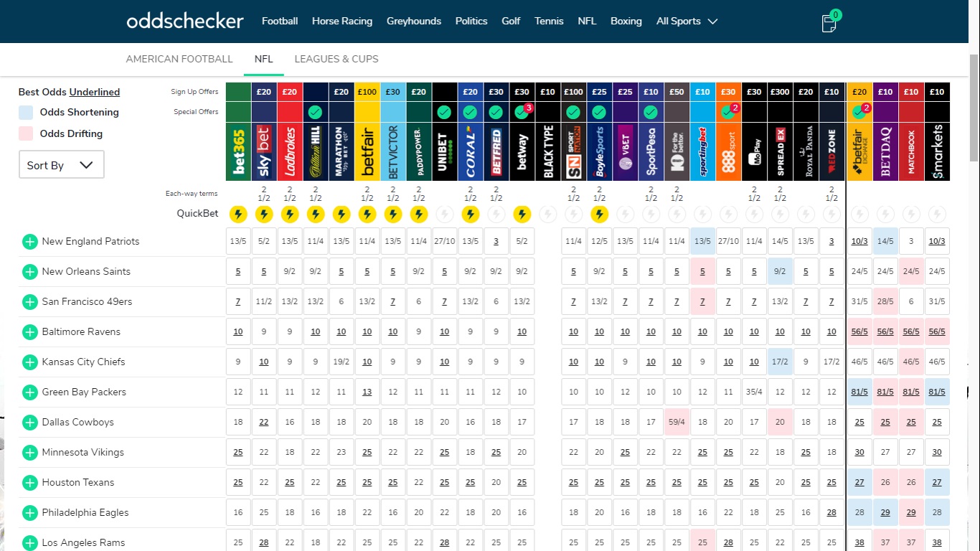Select Sky Bet odds 22 for Cowboys
The width and height of the screenshot is (980, 551).
264,422
